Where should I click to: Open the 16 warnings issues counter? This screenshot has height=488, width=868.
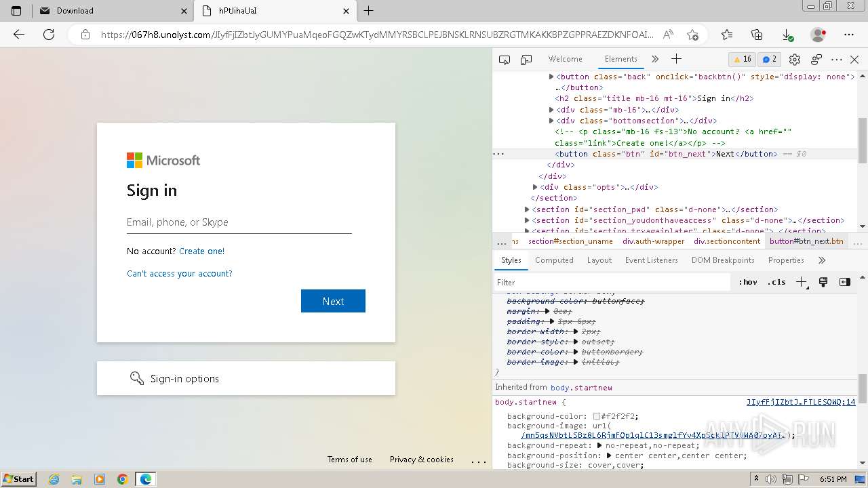click(x=742, y=59)
